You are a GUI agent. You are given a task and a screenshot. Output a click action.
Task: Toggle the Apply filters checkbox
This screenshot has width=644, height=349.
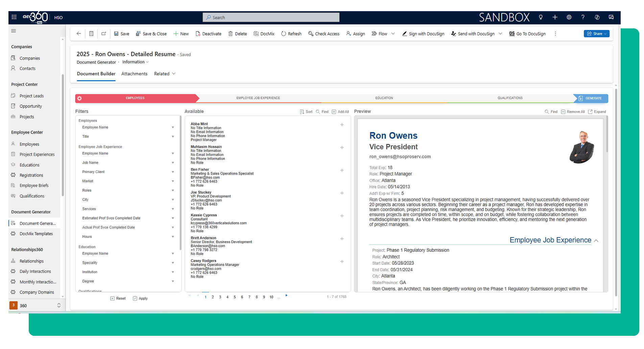click(x=135, y=299)
